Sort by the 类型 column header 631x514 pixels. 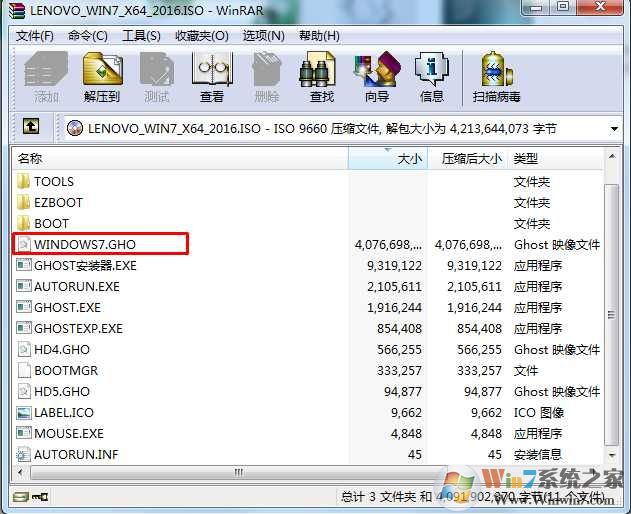555,159
